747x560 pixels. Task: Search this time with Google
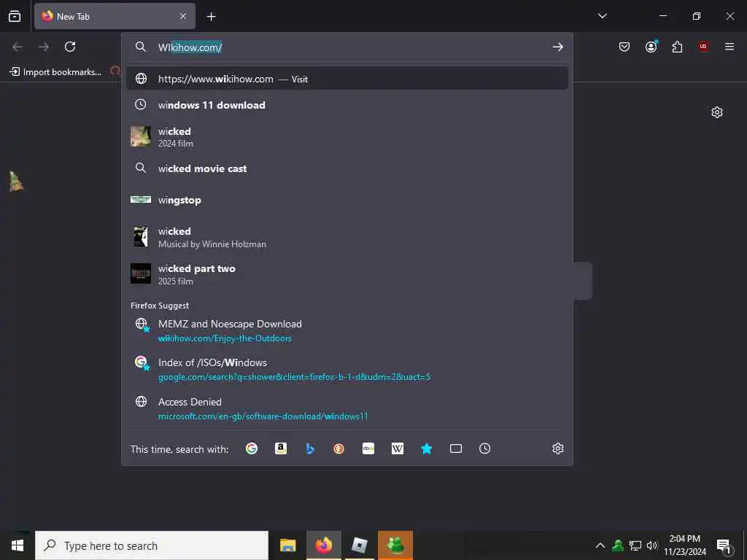pyautogui.click(x=252, y=448)
